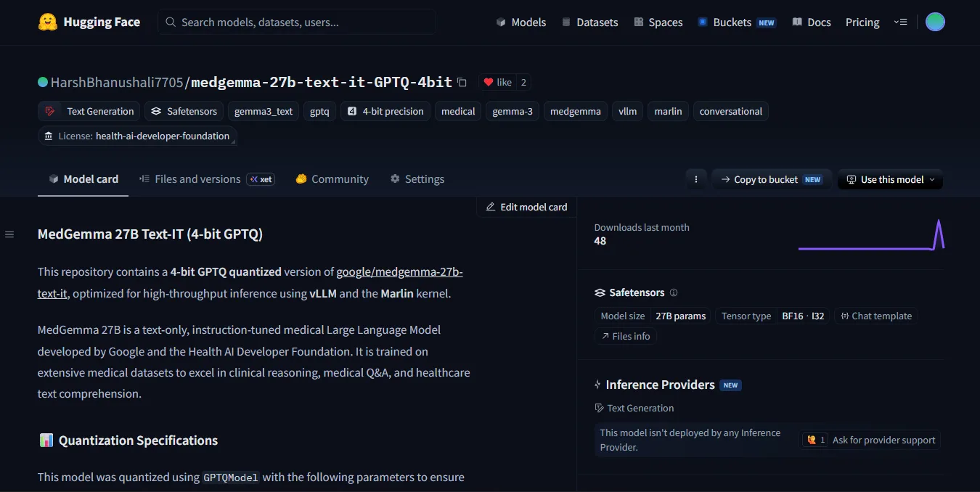Open the Docs page

pos(811,22)
